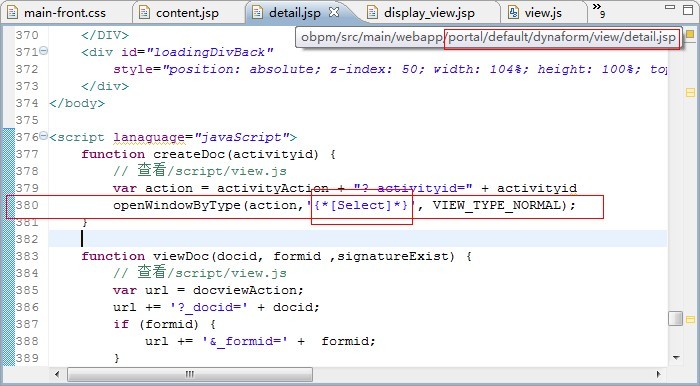
Task: Click the horizontal scrollbar left arrow
Action: [57, 374]
